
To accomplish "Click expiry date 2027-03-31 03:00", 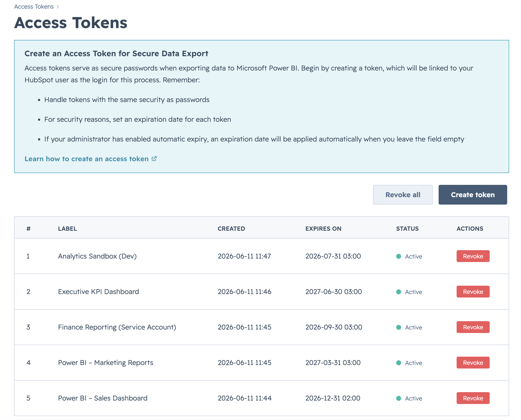I will click(333, 363).
